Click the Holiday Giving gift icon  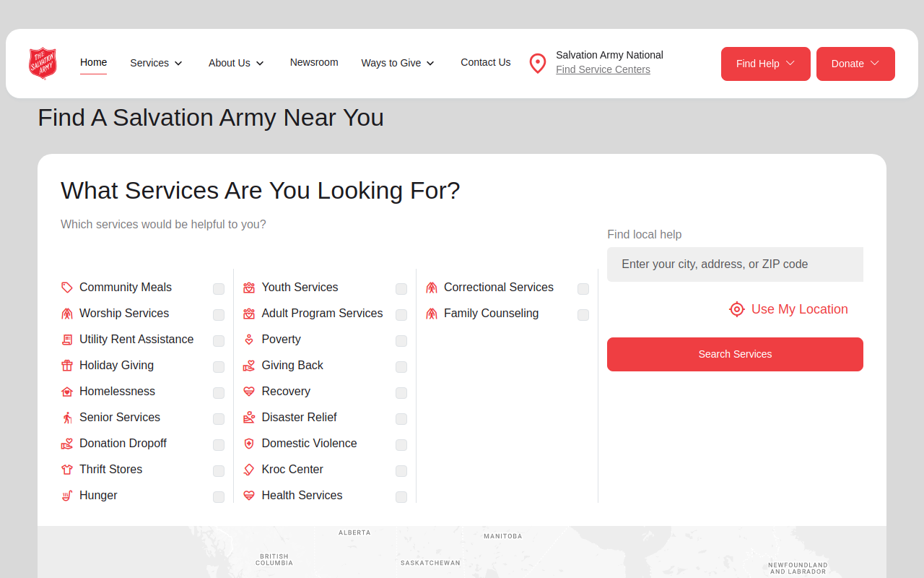pyautogui.click(x=67, y=366)
